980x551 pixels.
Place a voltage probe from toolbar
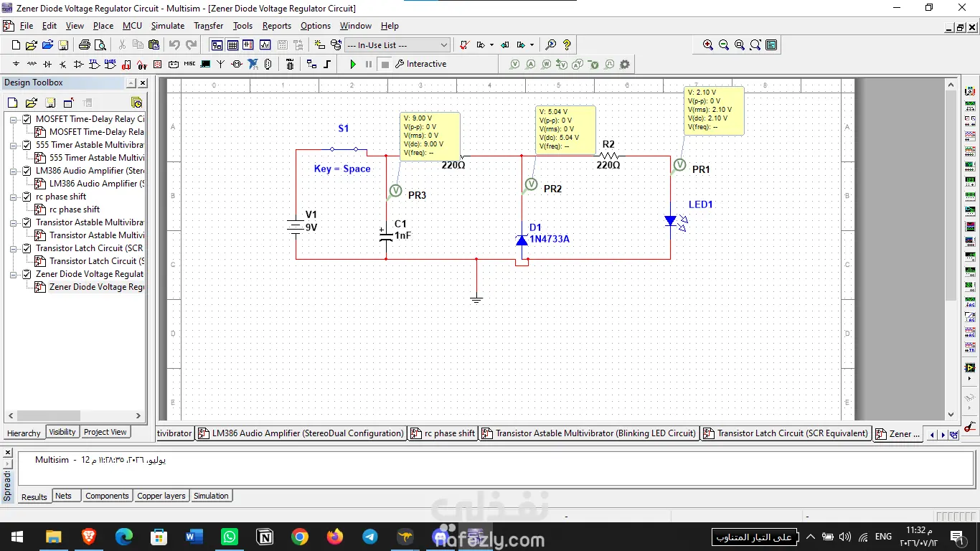point(515,64)
